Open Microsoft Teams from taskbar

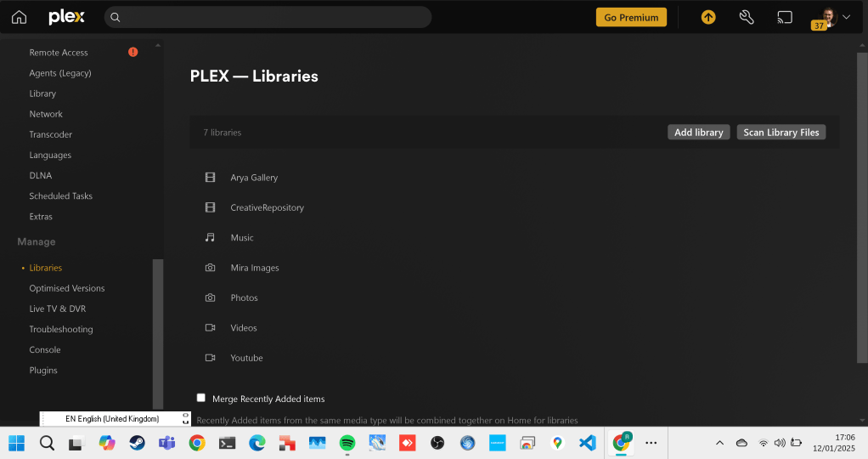coord(166,443)
